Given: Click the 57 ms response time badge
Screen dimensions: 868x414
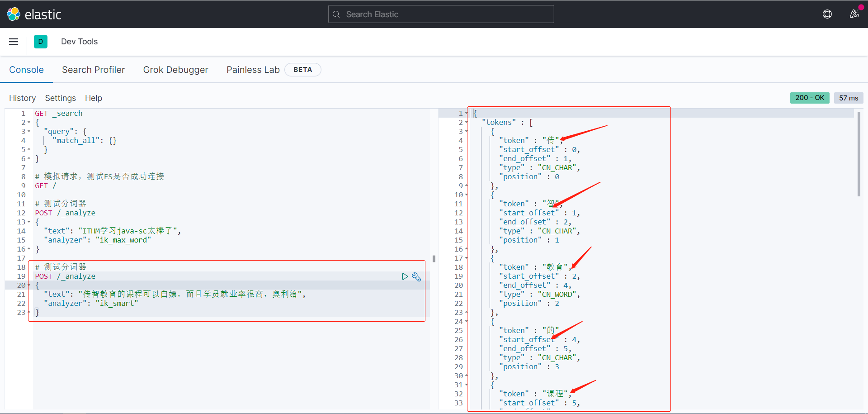Looking at the screenshot, I should 849,98.
